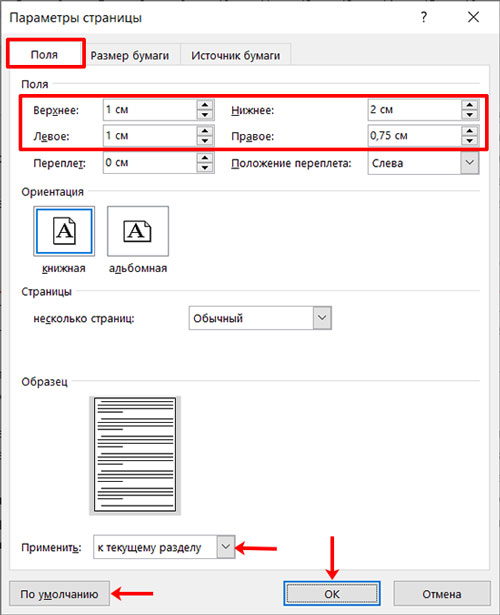The image size is (500, 615).
Task: Click the Переплет gutter input field
Action: [x=150, y=162]
